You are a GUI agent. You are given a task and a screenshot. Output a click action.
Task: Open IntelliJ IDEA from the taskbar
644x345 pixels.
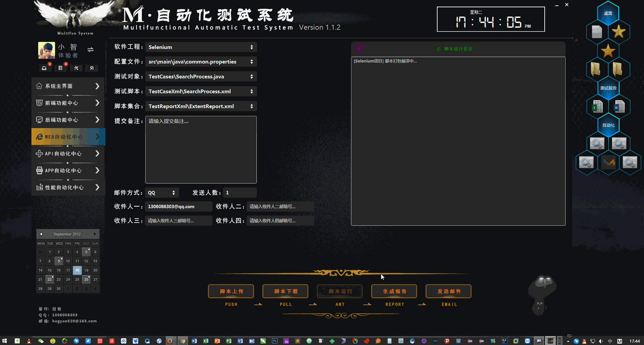(x=504, y=341)
